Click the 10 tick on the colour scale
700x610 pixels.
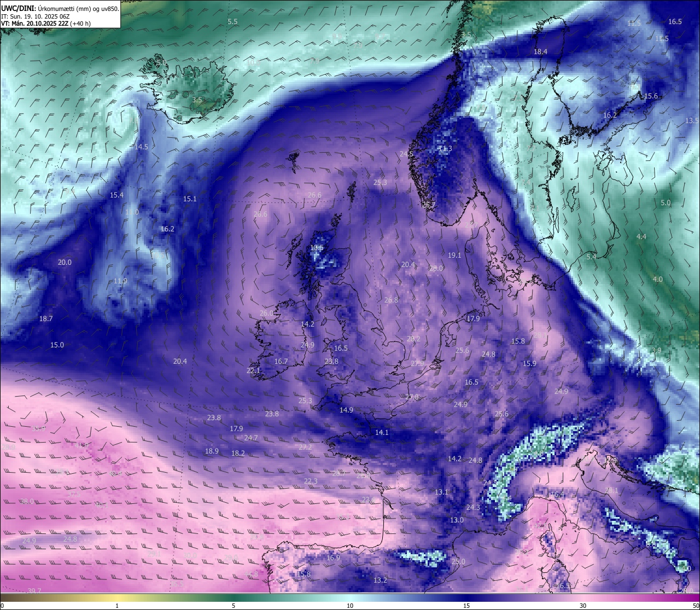tap(350, 606)
